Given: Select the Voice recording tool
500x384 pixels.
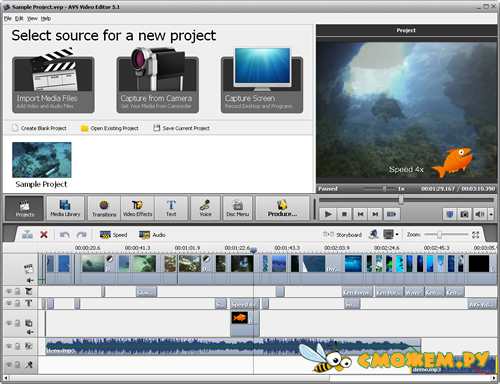Looking at the screenshot, I should [205, 208].
